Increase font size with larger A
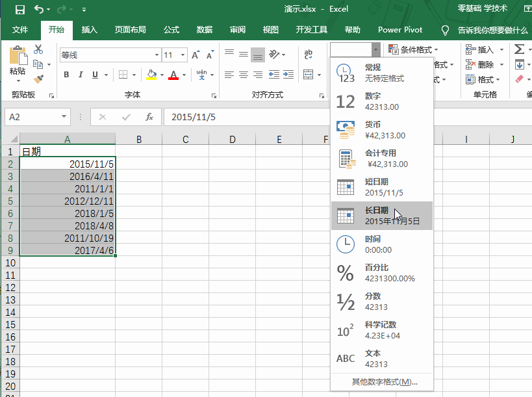The image size is (532, 397). pos(196,55)
